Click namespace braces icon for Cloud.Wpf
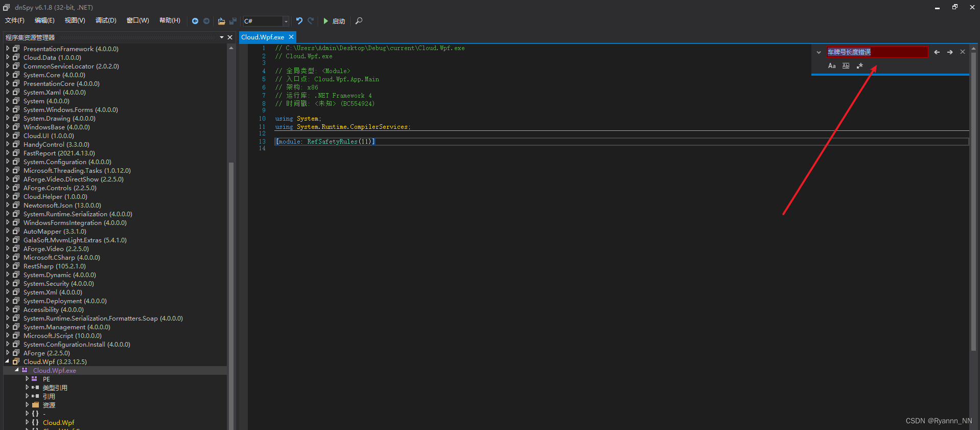 [35, 422]
